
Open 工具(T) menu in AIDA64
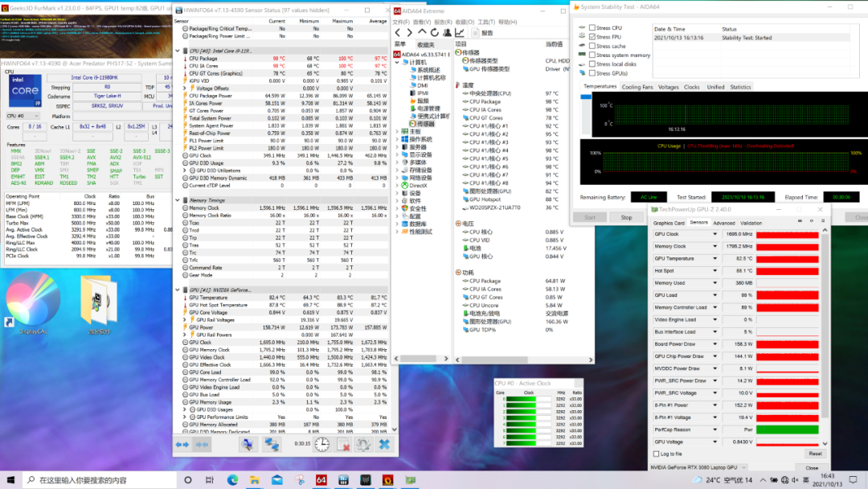pyautogui.click(x=486, y=23)
